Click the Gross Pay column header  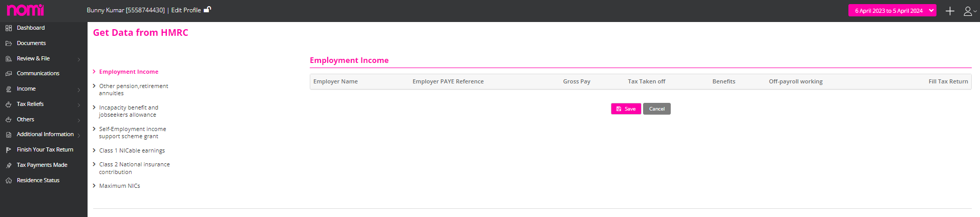[x=577, y=81]
